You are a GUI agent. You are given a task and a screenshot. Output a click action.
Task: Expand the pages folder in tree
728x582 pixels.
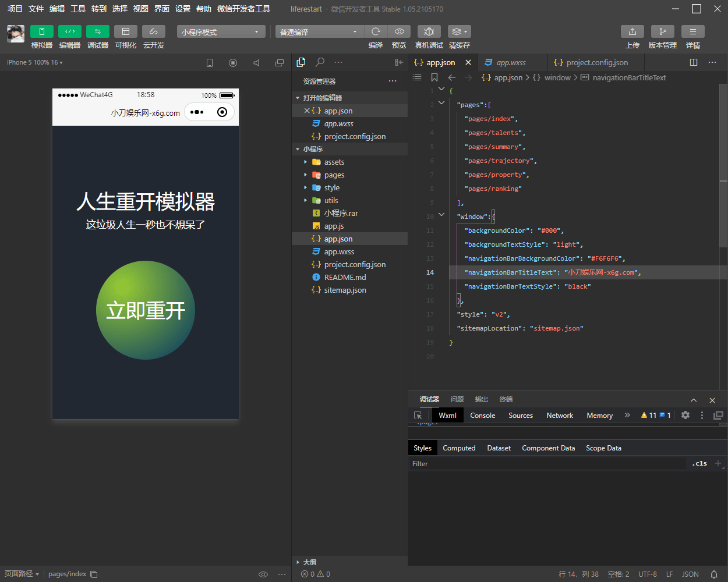[334, 175]
